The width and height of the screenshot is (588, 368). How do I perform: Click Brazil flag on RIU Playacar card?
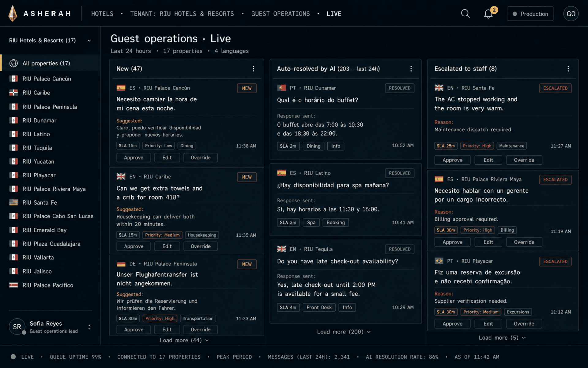[x=439, y=261]
